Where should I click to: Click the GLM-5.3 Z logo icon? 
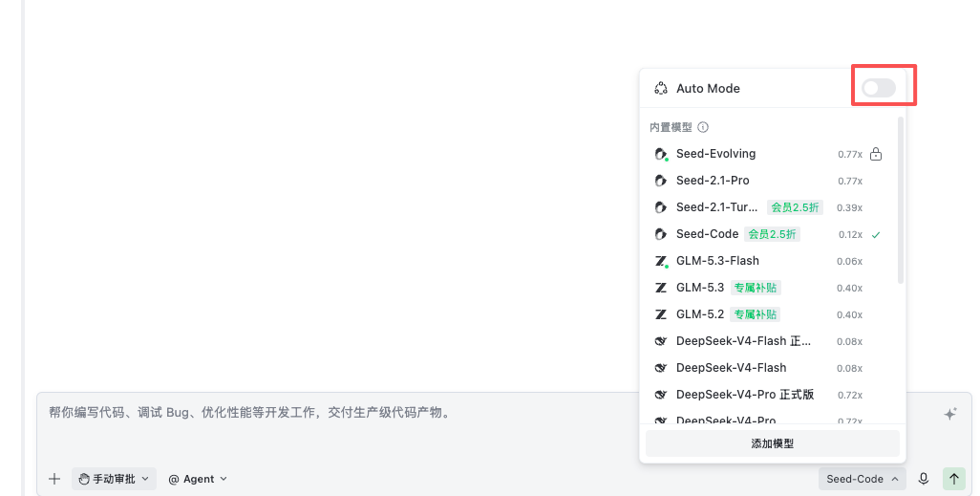coord(661,288)
